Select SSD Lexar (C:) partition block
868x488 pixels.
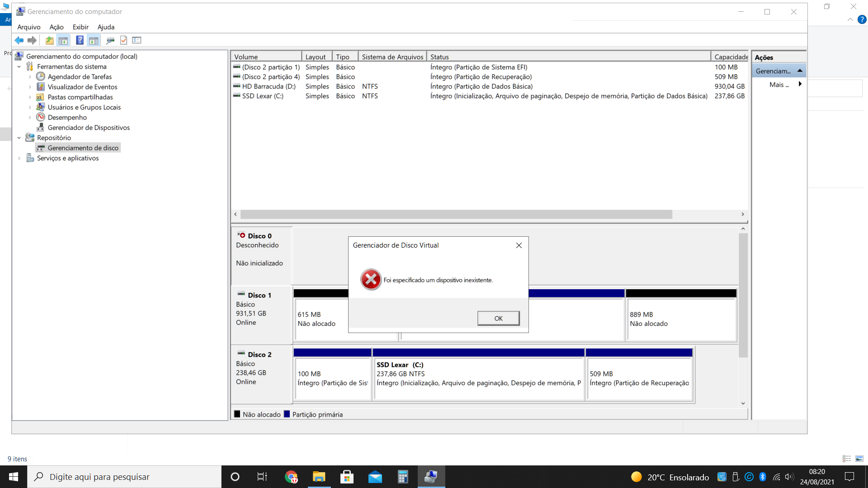click(478, 375)
